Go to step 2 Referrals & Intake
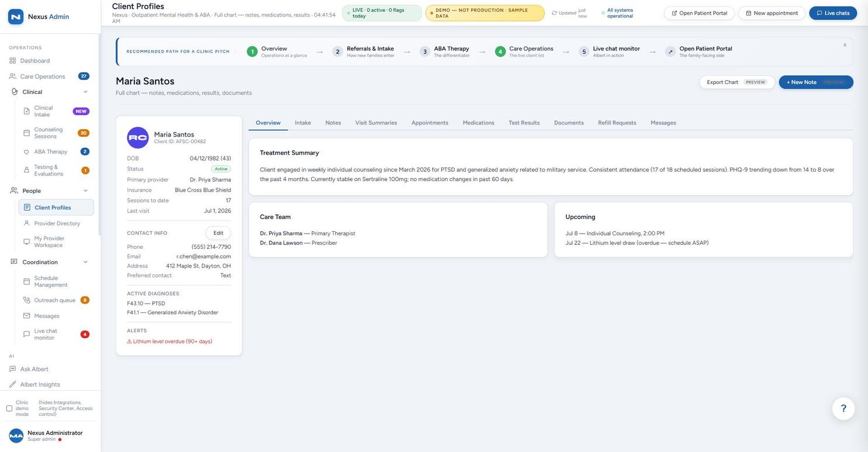Viewport: 868px width, 452px height. 364,51
